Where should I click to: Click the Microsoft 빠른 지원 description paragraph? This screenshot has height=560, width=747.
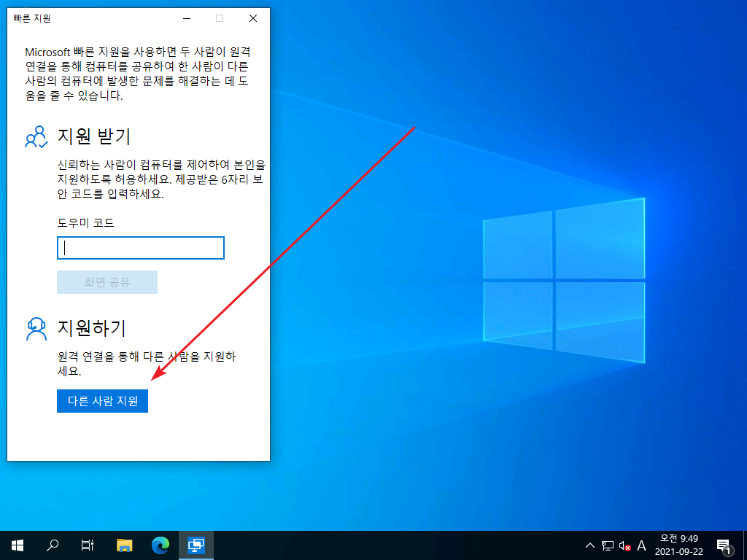click(137, 74)
